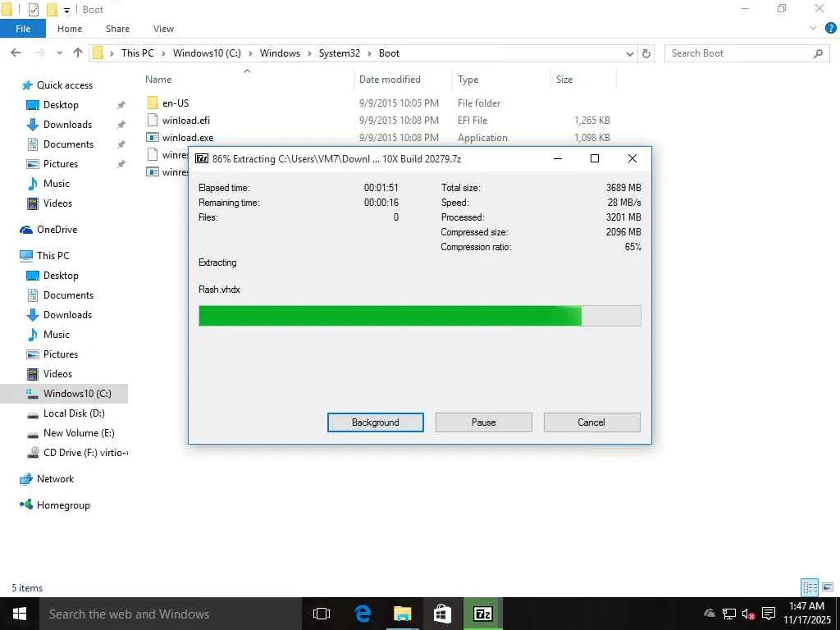Click Properties icon in quick access toolbar
840x630 pixels.
(x=33, y=10)
